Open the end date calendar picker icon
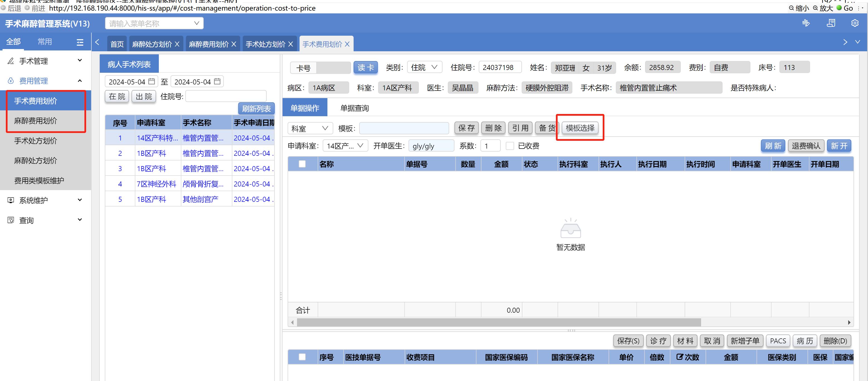The height and width of the screenshot is (381, 868). [x=217, y=82]
